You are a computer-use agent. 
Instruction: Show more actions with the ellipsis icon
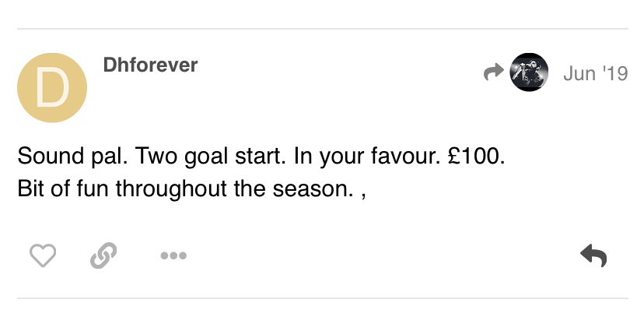(173, 255)
